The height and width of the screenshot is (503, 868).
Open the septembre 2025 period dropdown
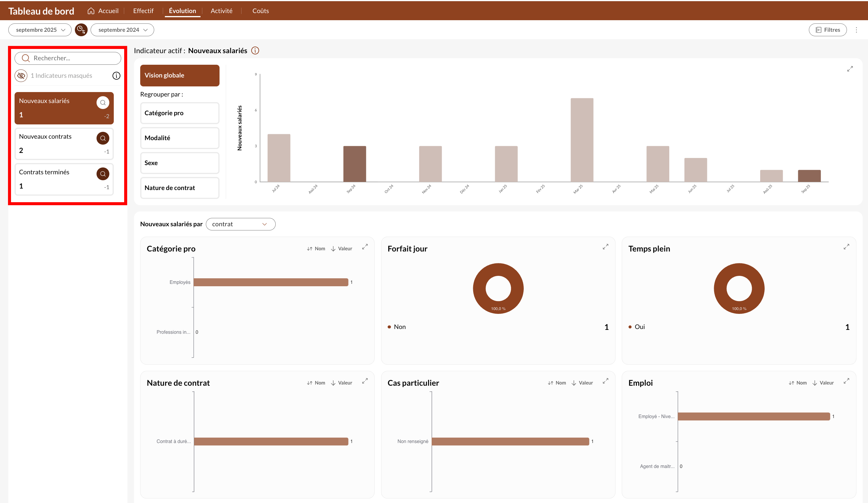[40, 30]
